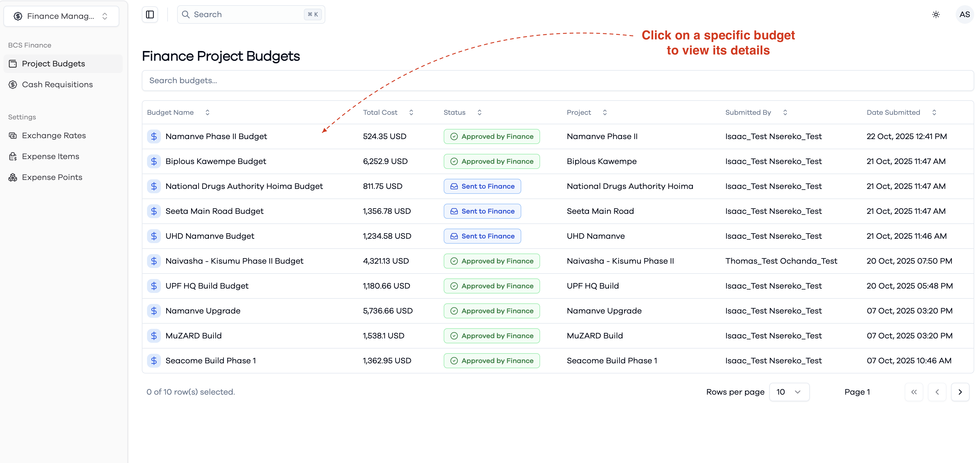Go to the first page with double chevron
Screen dimensions: 980x463
coord(914,392)
